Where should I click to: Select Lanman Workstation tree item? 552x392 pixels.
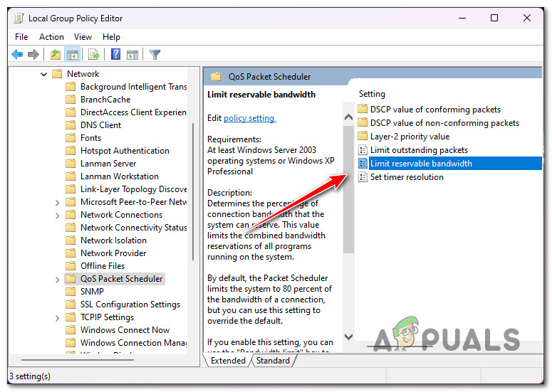pos(120,176)
